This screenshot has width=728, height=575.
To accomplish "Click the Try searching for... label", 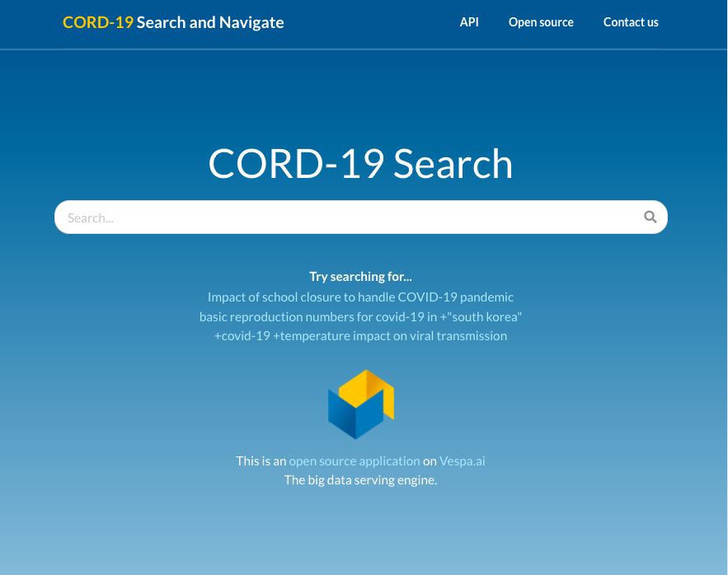I will point(360,277).
